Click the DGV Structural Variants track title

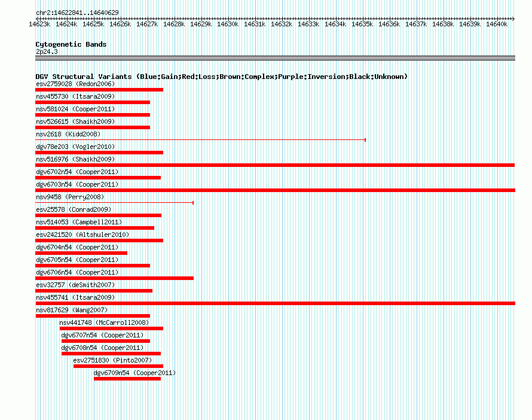222,77
